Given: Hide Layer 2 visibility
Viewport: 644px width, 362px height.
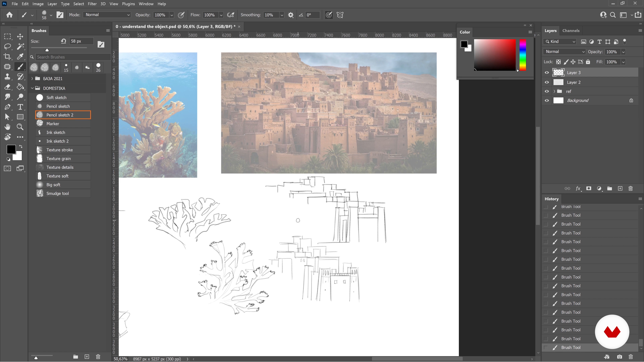Looking at the screenshot, I should pyautogui.click(x=547, y=82).
